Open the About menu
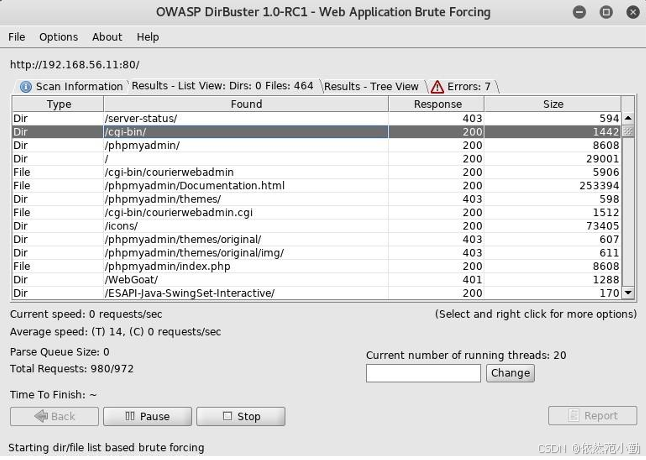The image size is (646, 460). [107, 37]
